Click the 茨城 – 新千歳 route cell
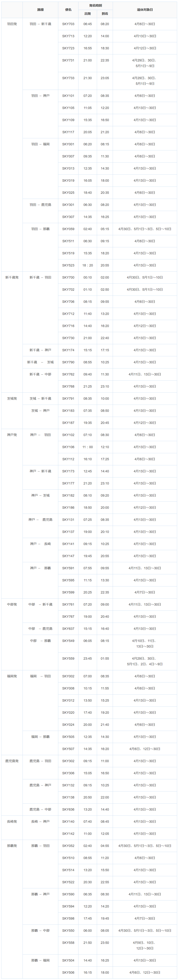Image resolution: width=178 pixels, height=980 pixels. click(40, 398)
